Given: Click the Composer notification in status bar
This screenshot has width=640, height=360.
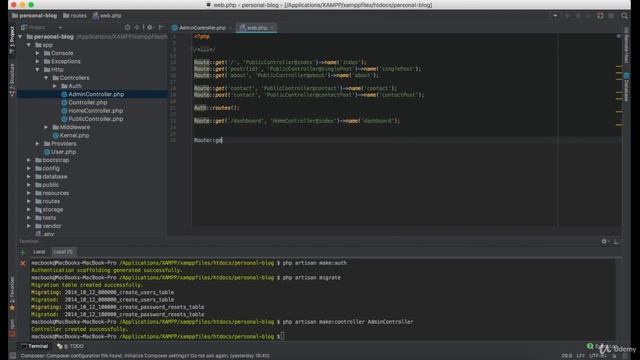Looking at the screenshot, I should [x=145, y=356].
